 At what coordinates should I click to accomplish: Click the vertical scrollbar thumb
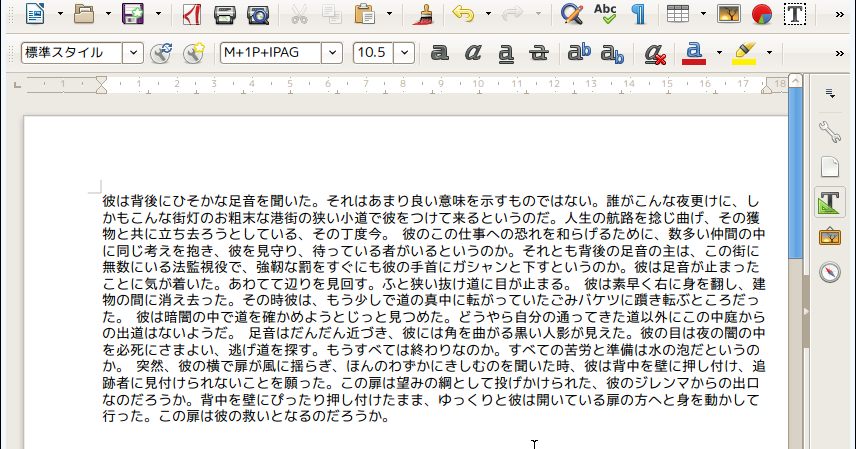pos(795,173)
